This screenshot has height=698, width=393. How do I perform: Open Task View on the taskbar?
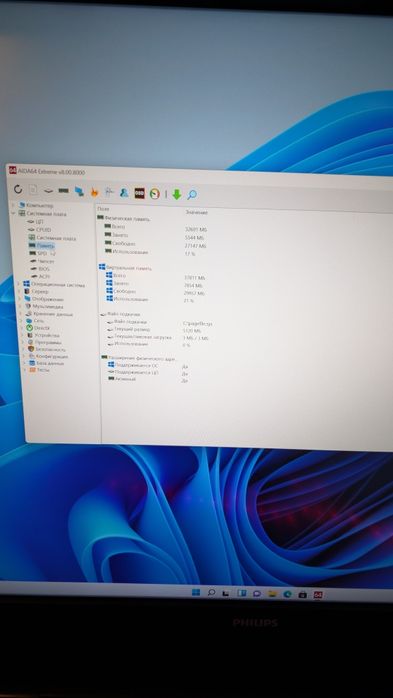226,593
